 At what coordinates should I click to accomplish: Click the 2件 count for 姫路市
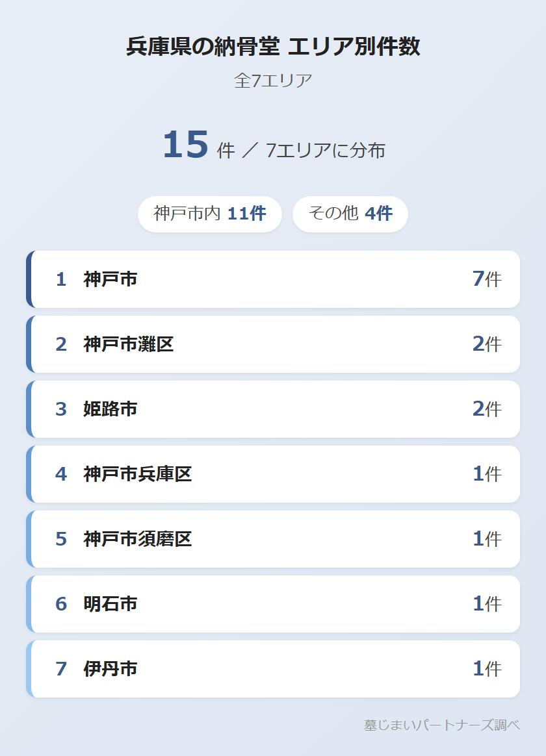(487, 409)
